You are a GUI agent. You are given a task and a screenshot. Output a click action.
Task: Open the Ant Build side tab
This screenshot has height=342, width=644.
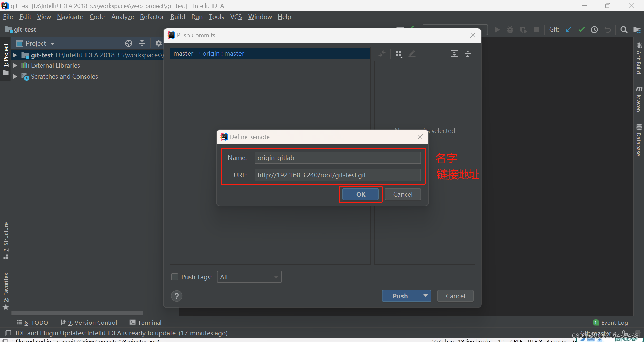tap(639, 58)
